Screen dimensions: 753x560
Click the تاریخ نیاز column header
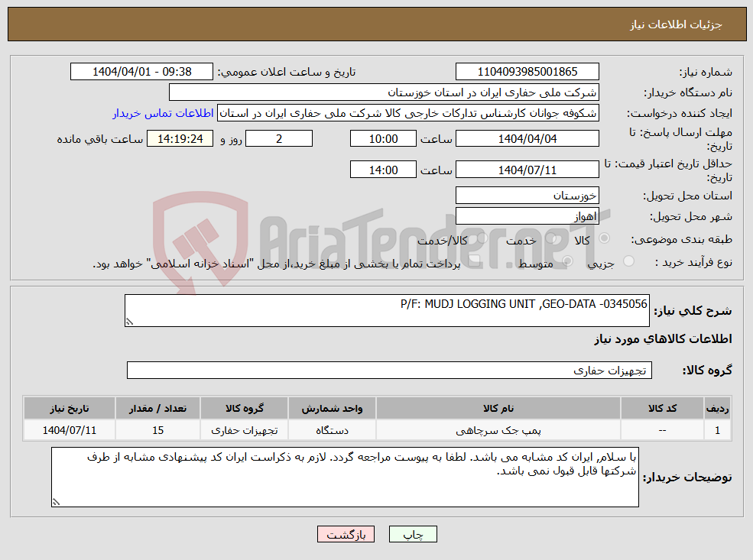click(69, 409)
